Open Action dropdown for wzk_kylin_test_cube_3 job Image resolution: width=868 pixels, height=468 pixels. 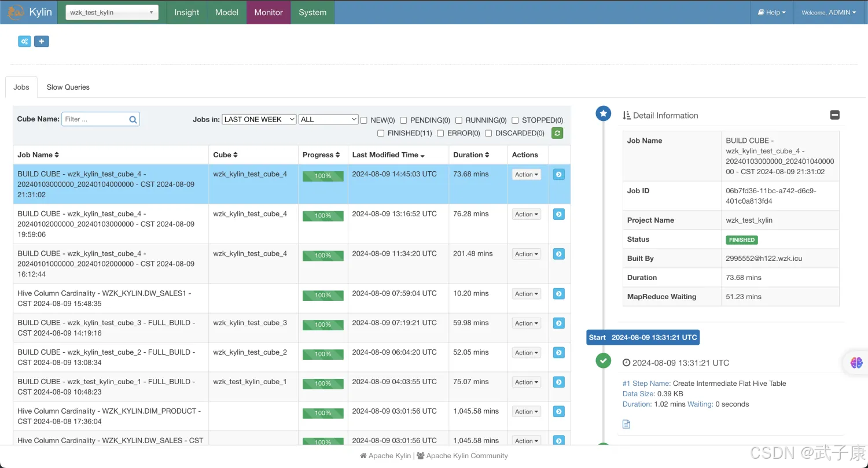click(x=527, y=323)
